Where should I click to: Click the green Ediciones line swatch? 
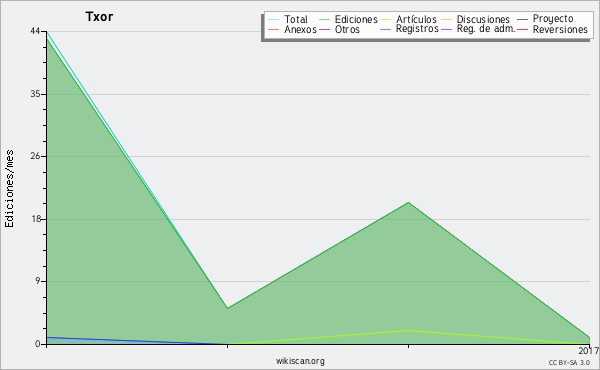pyautogui.click(x=324, y=20)
